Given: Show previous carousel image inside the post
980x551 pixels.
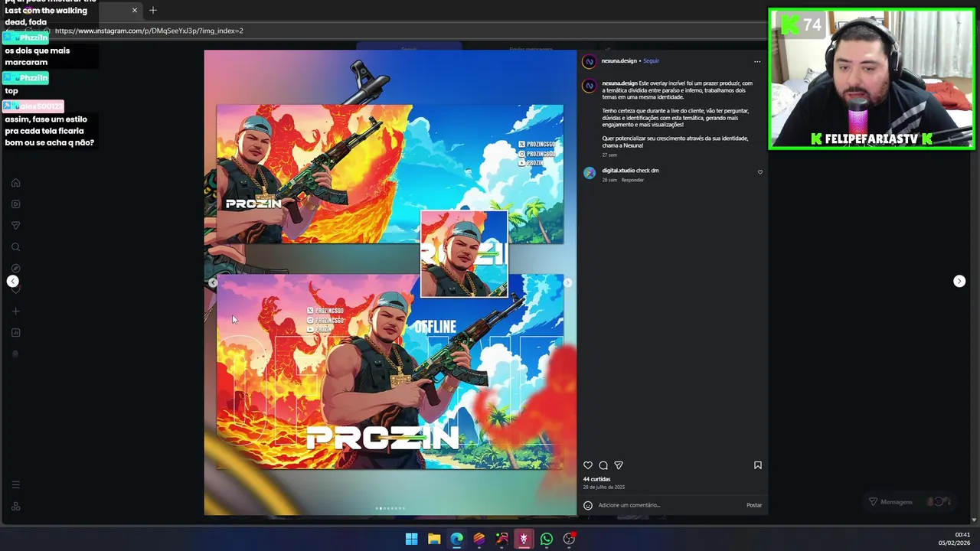Looking at the screenshot, I should pos(213,282).
